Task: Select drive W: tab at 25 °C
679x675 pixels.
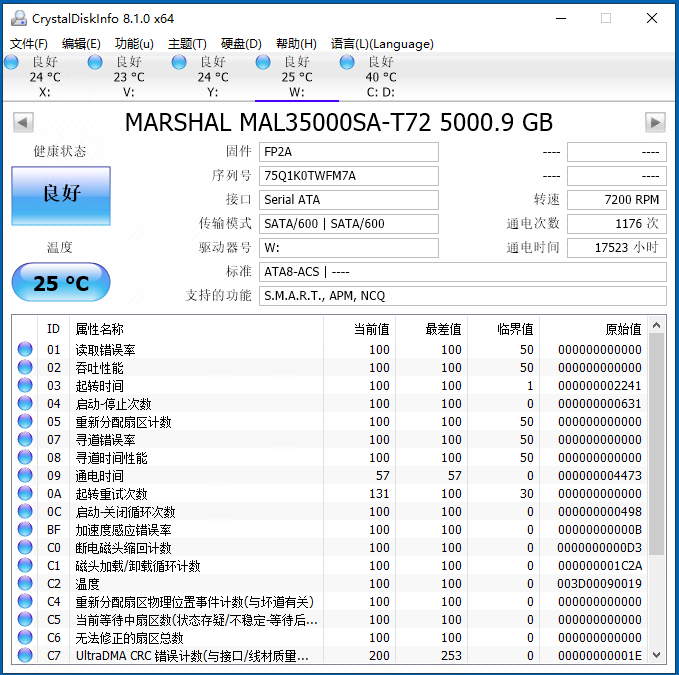Action: coord(297,77)
